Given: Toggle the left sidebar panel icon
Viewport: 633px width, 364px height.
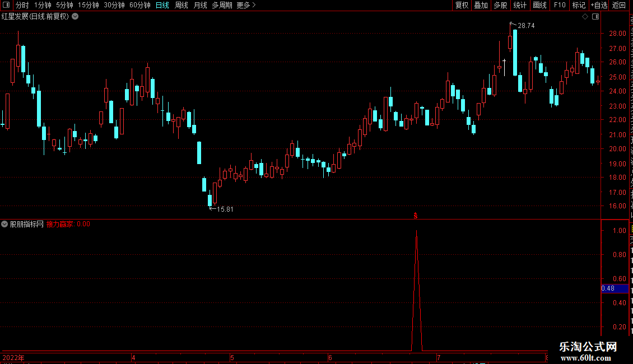Looking at the screenshot, I should tap(6, 5).
